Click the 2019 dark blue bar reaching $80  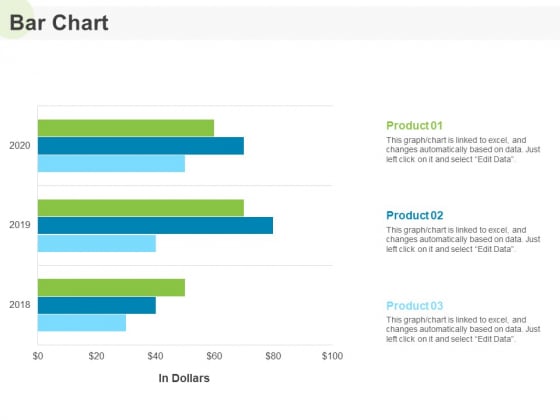tap(155, 225)
